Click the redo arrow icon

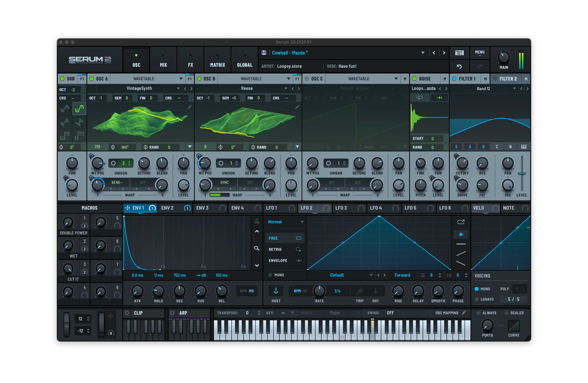480,66
